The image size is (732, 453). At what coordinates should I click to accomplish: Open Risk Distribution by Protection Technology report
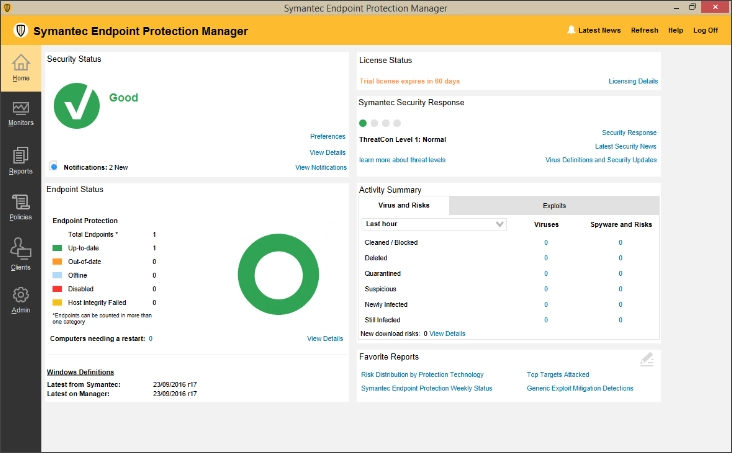point(422,375)
